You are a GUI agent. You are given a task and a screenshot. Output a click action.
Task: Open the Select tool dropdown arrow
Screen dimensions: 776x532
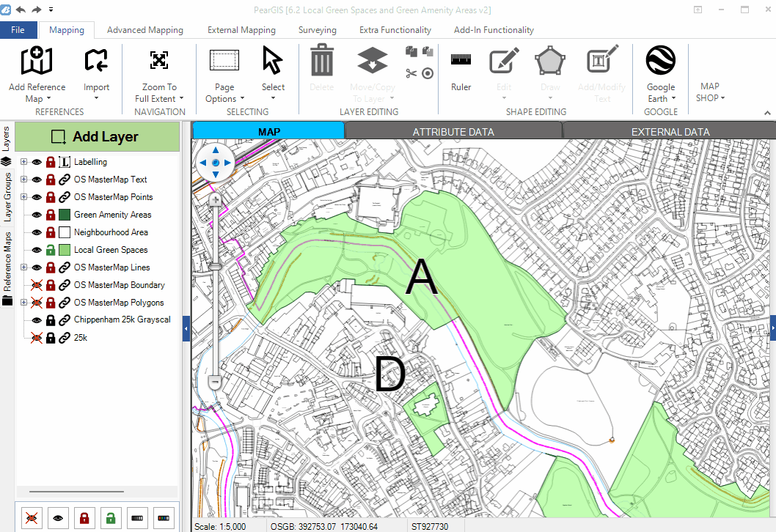coord(273,98)
